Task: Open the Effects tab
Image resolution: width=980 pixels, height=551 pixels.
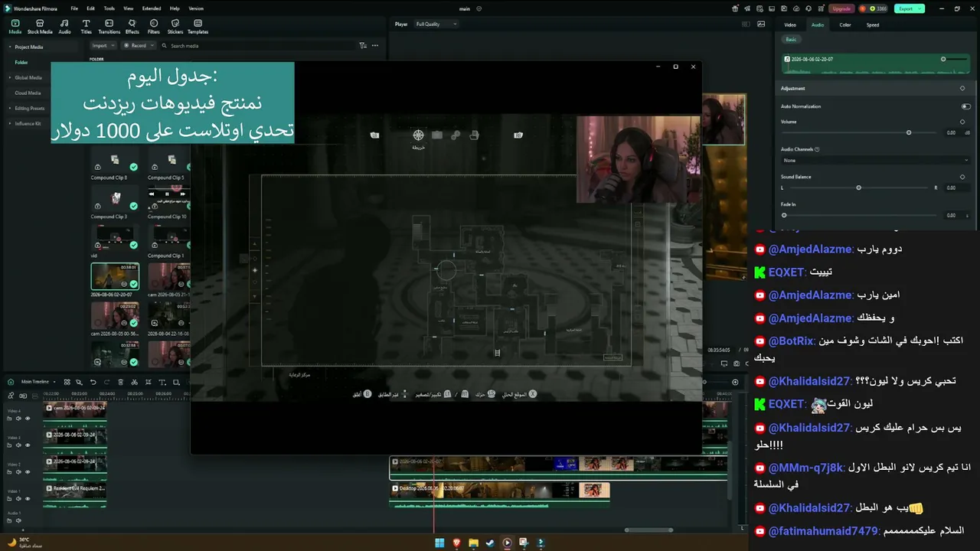Action: pyautogui.click(x=132, y=27)
